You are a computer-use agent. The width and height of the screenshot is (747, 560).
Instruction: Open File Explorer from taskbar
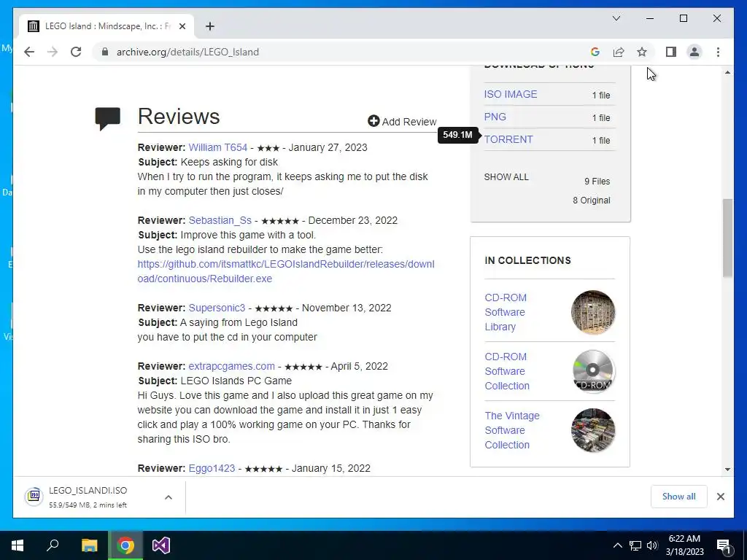pyautogui.click(x=89, y=545)
